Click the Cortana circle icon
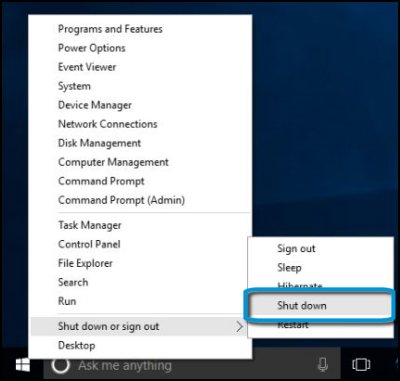 tap(61, 365)
